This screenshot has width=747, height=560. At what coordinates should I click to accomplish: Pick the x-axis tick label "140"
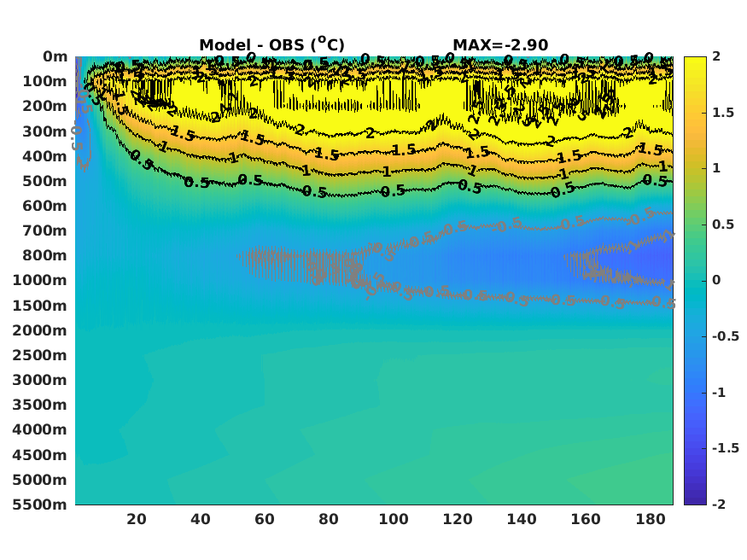pos(522,518)
